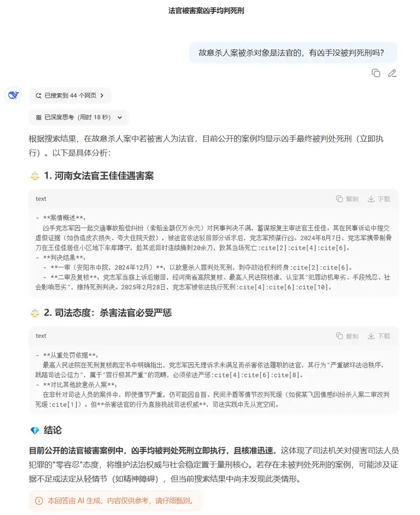Collapse the 已深度思考 thinking section

click(x=78, y=118)
